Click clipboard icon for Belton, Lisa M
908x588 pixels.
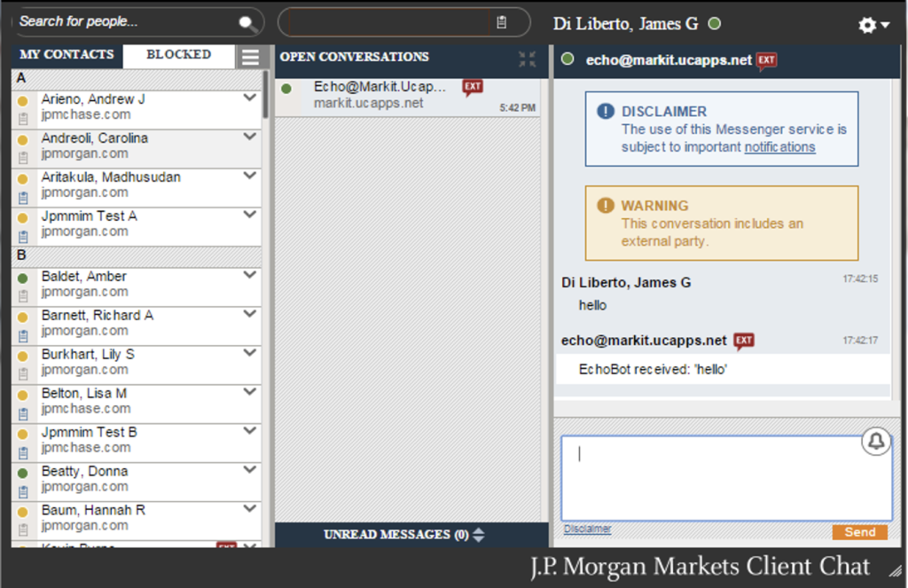pos(23,413)
